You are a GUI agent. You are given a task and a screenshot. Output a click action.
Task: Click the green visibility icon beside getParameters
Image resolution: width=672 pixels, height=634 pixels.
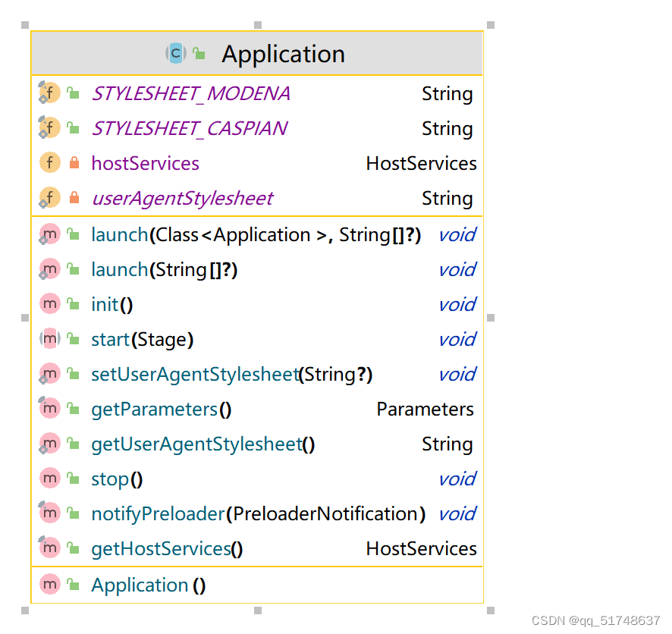point(71,408)
